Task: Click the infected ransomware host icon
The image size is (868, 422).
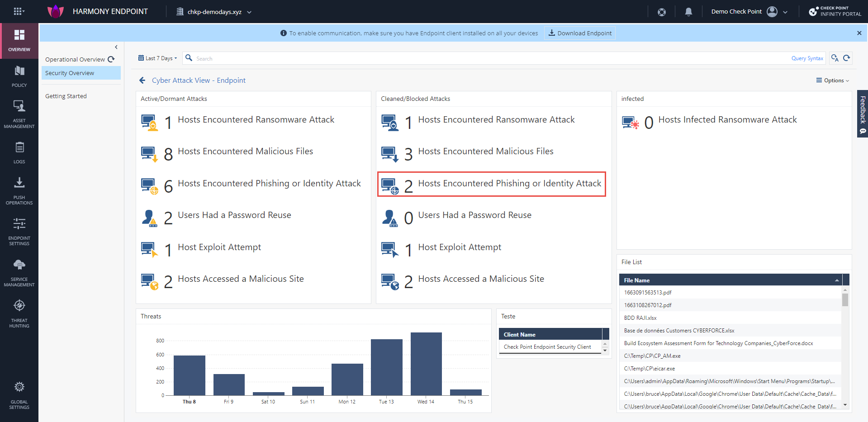Action: point(631,123)
